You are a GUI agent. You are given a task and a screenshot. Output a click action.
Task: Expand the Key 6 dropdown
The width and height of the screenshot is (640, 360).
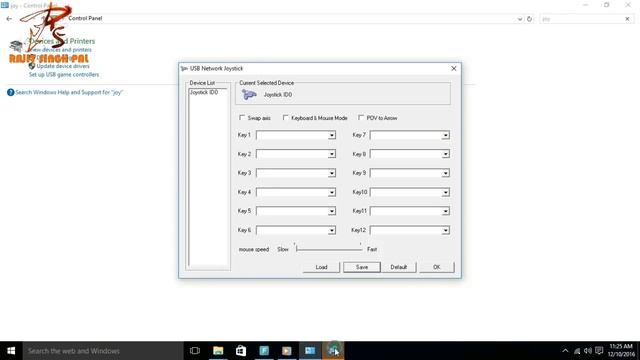coord(332,230)
